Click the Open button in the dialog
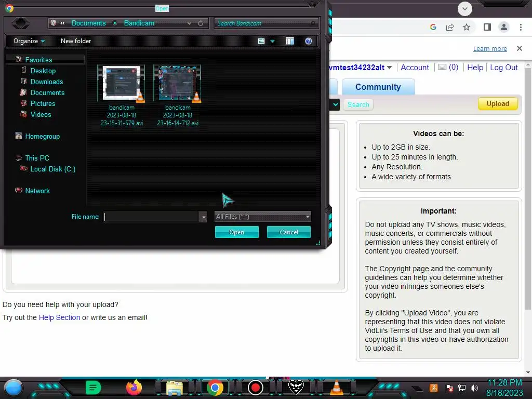532x399 pixels. [237, 232]
